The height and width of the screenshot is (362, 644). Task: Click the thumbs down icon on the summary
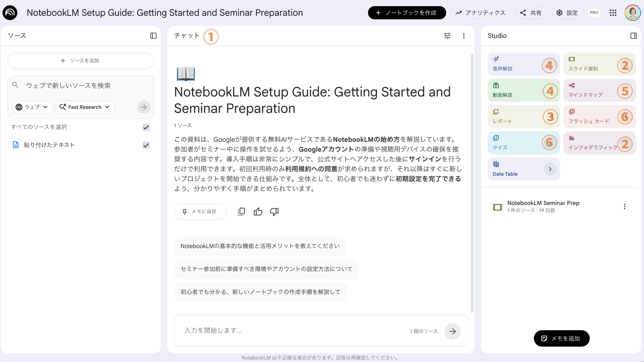[x=274, y=212]
